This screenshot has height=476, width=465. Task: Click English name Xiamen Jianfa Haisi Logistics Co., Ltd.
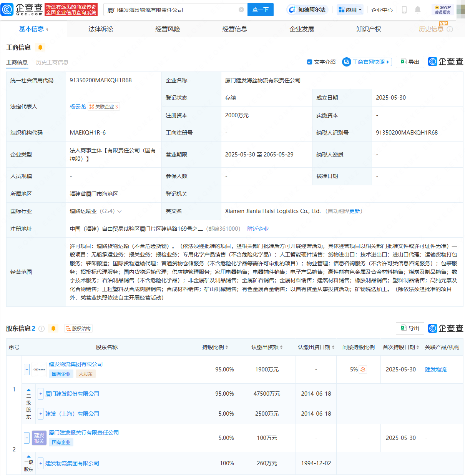pyautogui.click(x=273, y=211)
